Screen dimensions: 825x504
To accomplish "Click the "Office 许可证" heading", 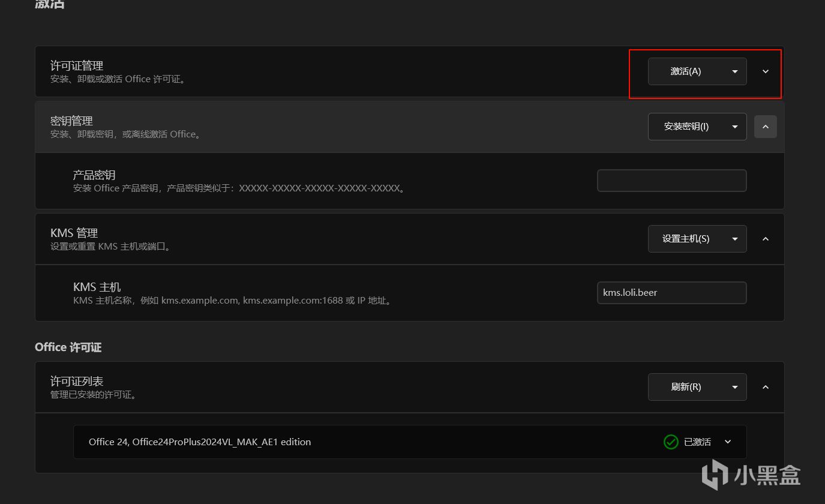I will pyautogui.click(x=68, y=347).
